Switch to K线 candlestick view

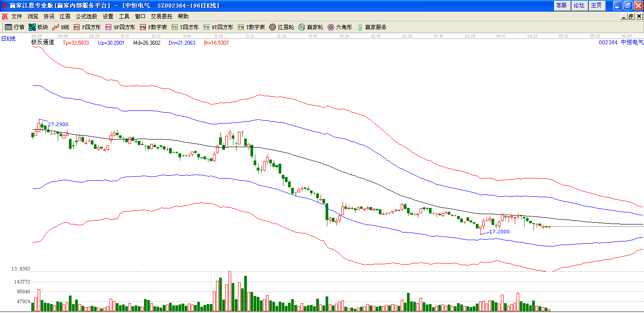tap(61, 27)
